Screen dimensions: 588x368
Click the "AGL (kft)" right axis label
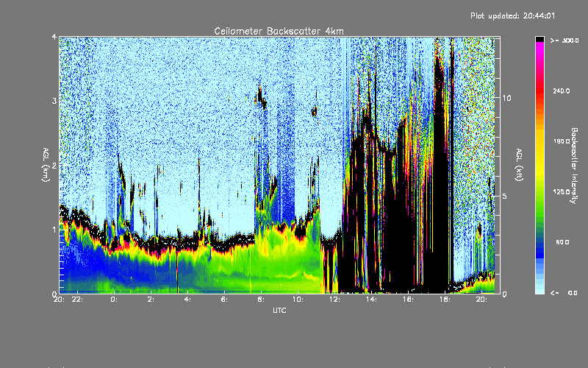pos(519,165)
